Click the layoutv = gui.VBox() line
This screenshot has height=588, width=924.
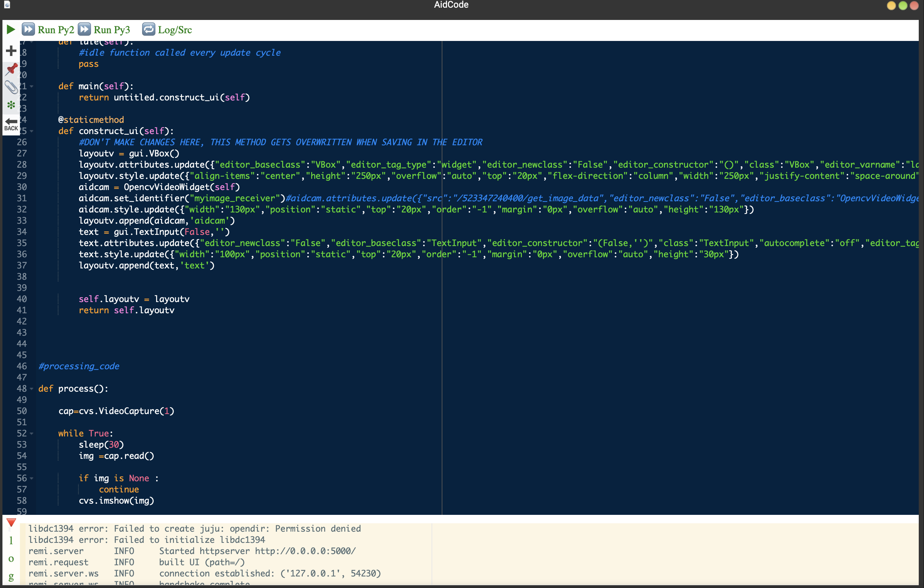[x=129, y=154]
